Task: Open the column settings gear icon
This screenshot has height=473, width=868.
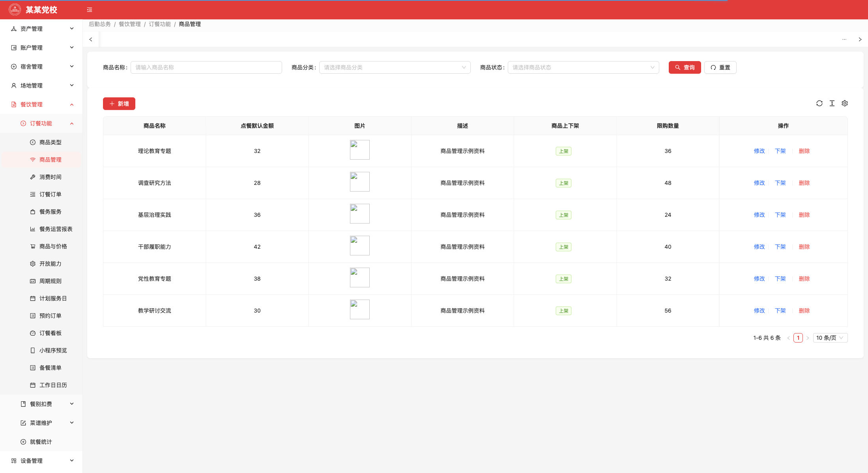Action: [x=845, y=103]
